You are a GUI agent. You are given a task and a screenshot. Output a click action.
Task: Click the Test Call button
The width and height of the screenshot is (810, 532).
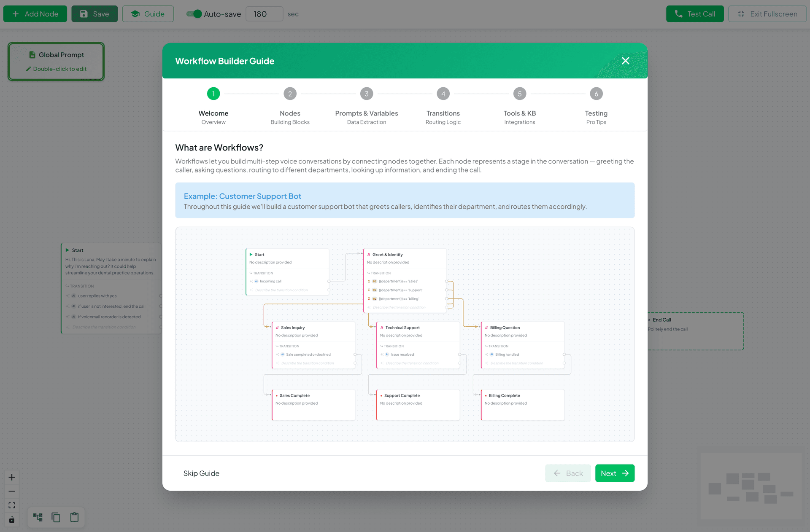coord(694,14)
